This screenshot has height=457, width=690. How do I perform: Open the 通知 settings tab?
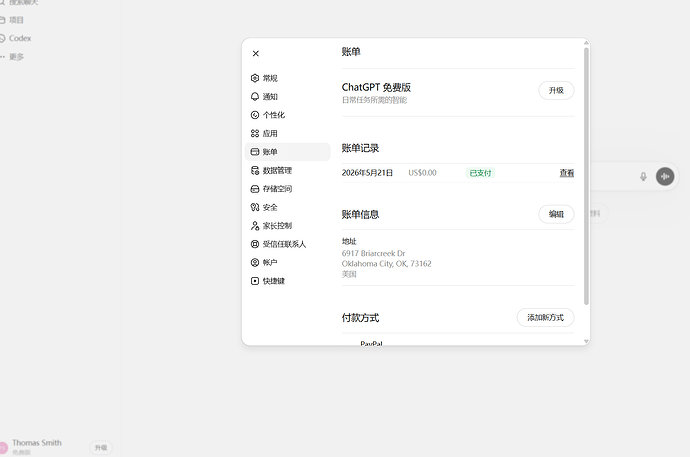click(287, 97)
